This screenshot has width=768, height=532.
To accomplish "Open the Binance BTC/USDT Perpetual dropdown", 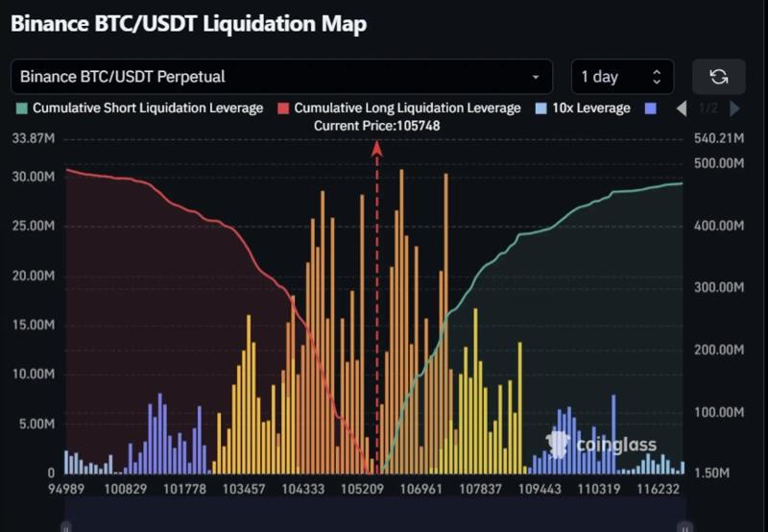I will point(281,77).
